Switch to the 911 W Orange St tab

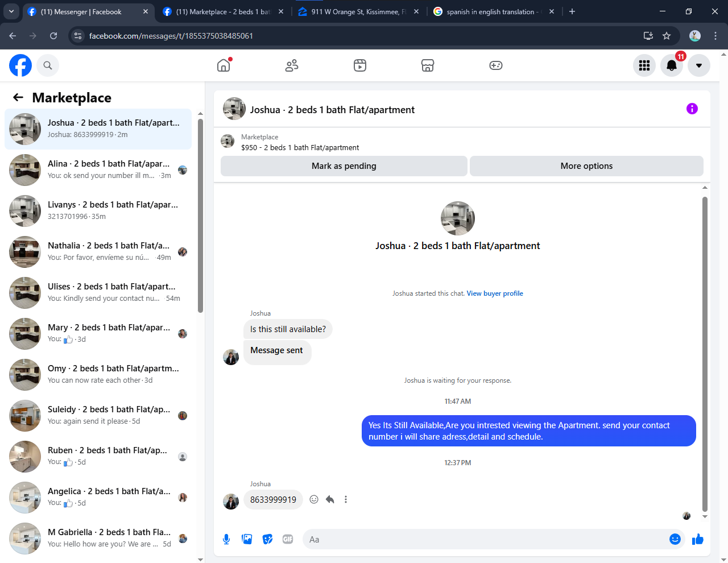[358, 11]
